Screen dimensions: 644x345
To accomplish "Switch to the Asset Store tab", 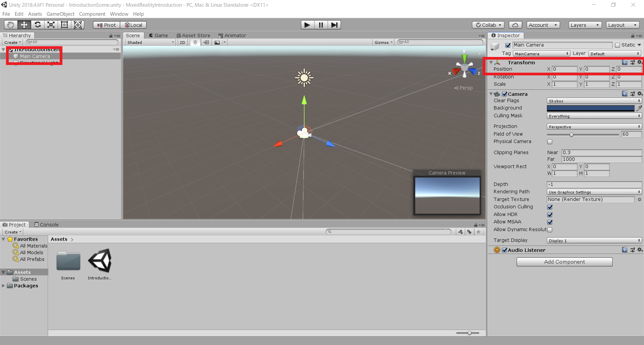I will click(x=194, y=36).
